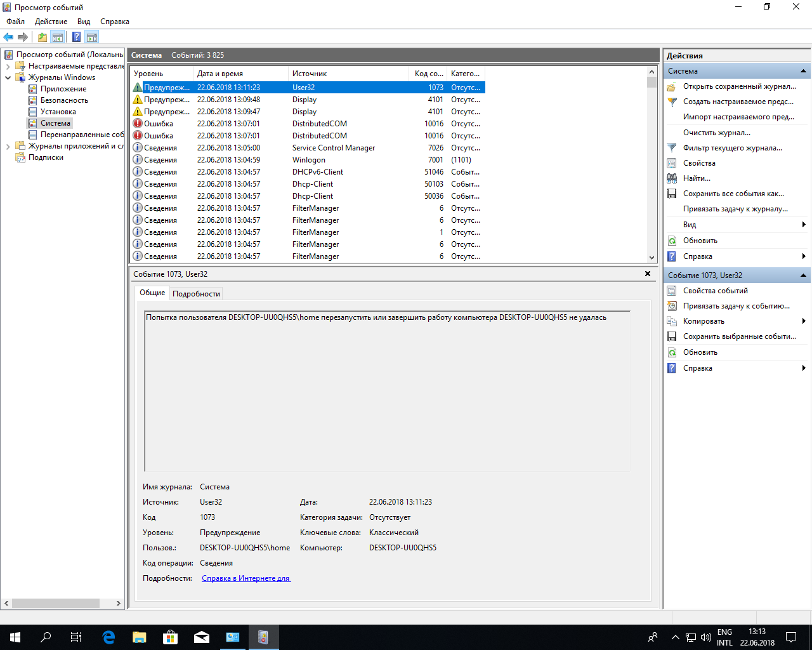The width and height of the screenshot is (812, 650).
Task: Switch to the Подробности tab
Action: [196, 294]
